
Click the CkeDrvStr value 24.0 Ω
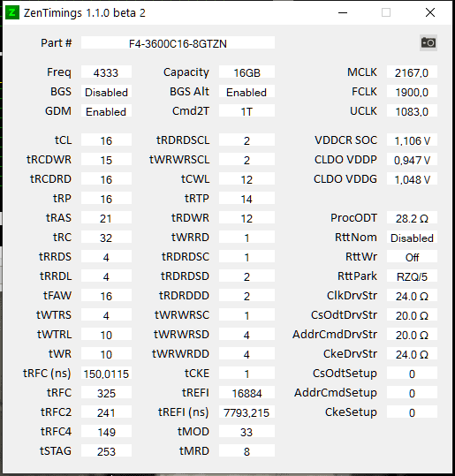coord(412,353)
